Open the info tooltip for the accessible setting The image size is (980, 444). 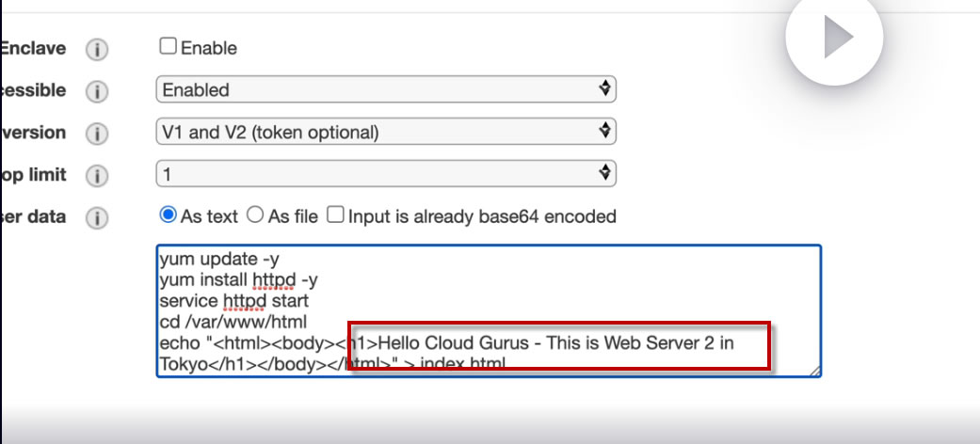97,92
